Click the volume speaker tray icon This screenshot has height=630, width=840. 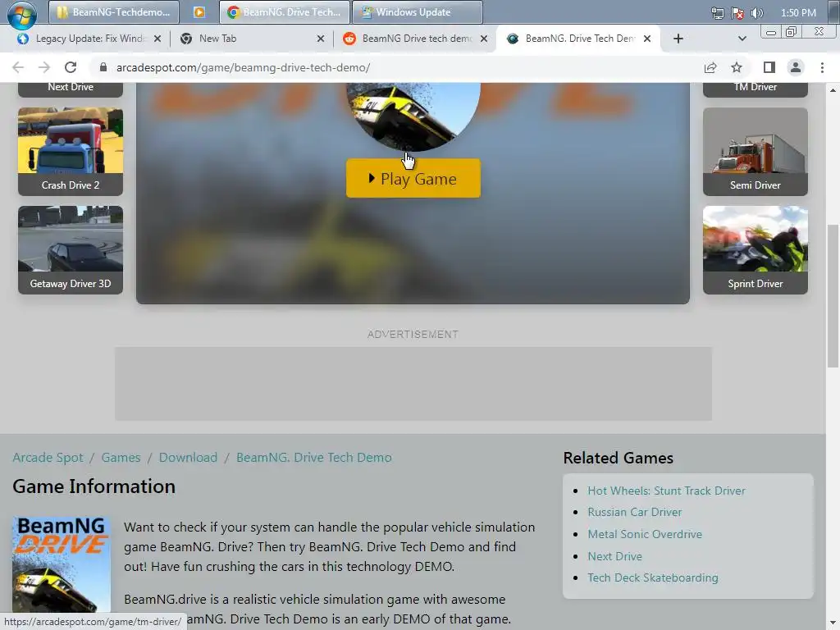[756, 13]
